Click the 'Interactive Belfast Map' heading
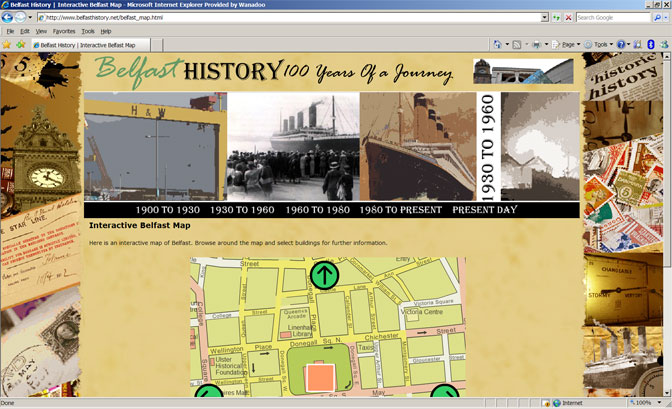Image resolution: width=672 pixels, height=409 pixels. pyautogui.click(x=140, y=226)
